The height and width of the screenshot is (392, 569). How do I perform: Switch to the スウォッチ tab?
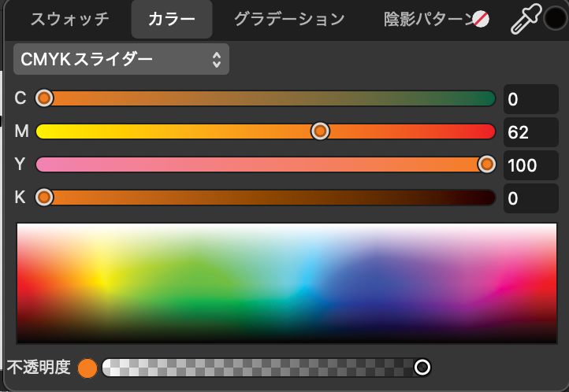[69, 20]
